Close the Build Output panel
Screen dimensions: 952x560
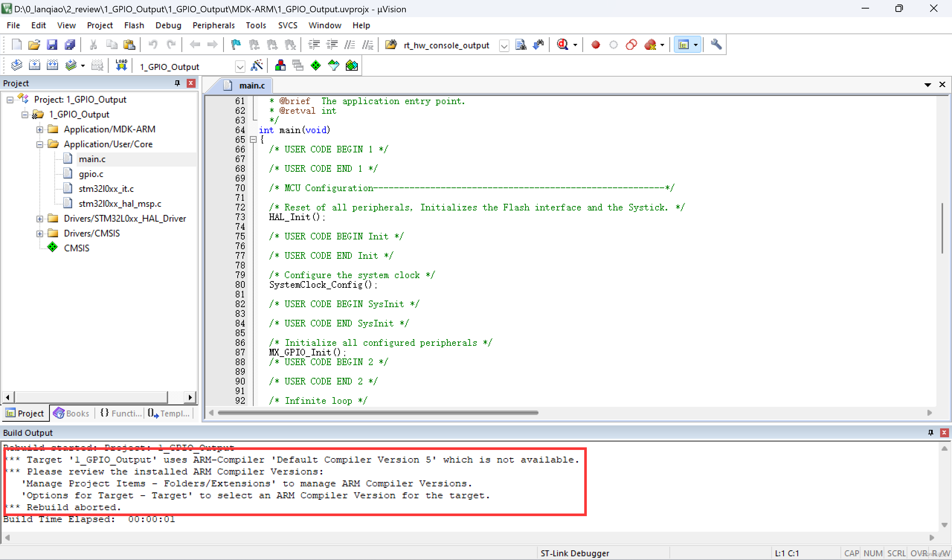944,433
